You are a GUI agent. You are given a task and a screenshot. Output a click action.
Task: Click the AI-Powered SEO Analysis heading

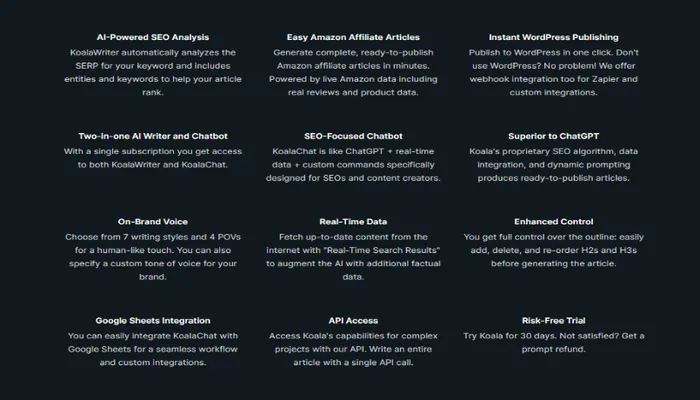tap(152, 37)
